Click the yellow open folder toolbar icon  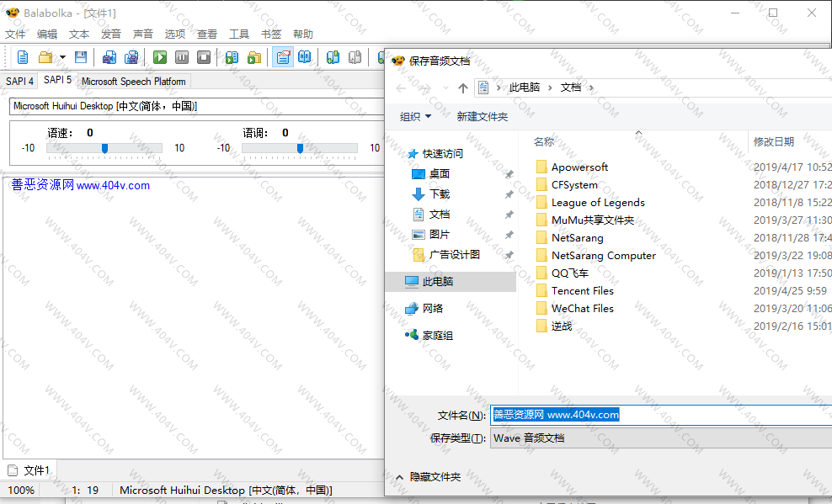point(45,57)
